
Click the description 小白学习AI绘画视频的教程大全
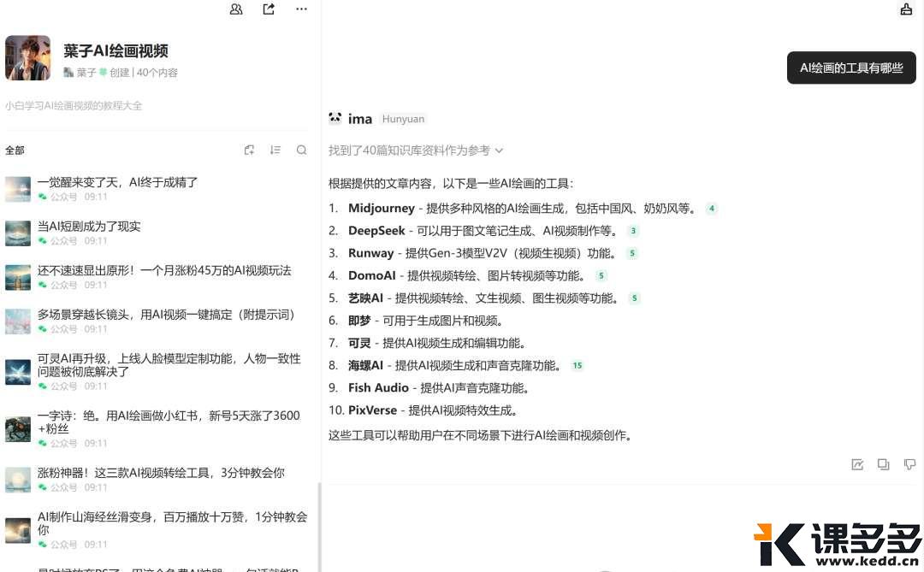74,105
